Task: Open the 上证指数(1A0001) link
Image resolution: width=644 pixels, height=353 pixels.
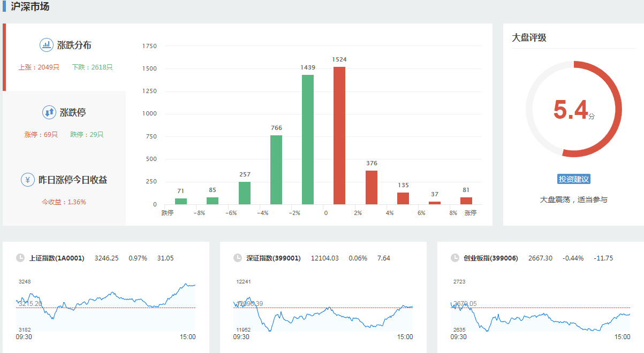Action: point(57,258)
